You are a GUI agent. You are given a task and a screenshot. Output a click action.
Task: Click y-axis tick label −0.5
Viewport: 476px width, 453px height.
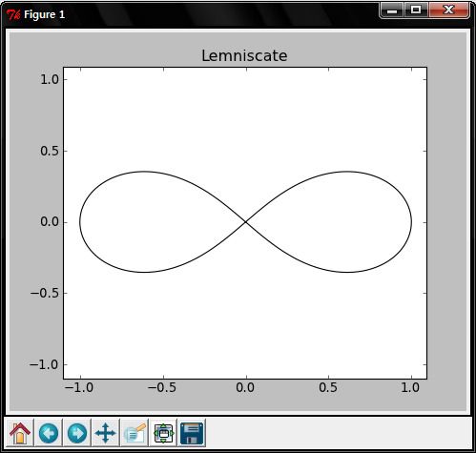(x=45, y=293)
